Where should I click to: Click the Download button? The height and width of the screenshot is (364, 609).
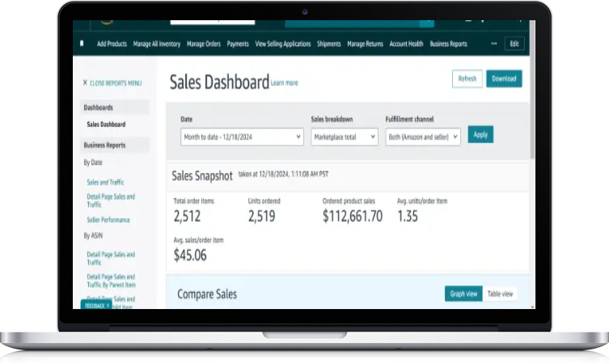tap(504, 78)
